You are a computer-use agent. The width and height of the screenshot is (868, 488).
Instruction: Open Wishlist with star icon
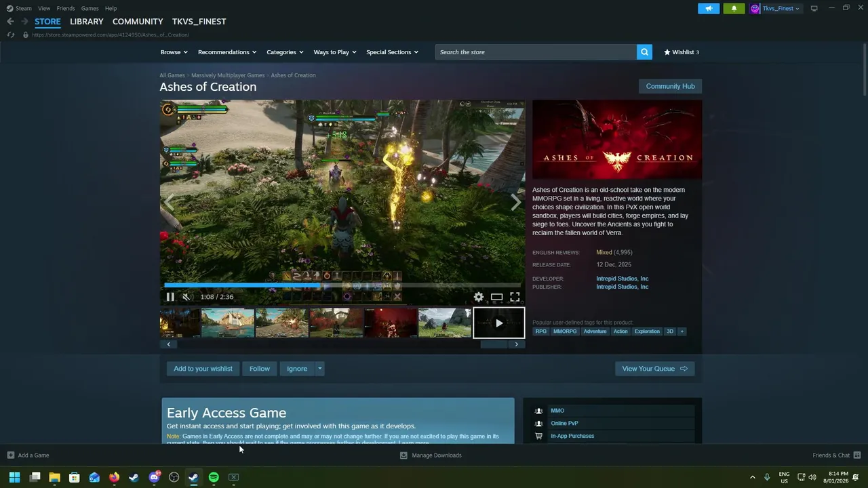click(682, 52)
